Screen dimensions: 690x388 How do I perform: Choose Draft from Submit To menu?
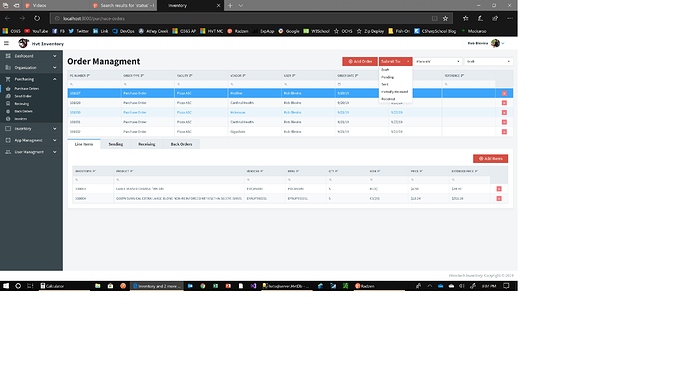pyautogui.click(x=385, y=70)
